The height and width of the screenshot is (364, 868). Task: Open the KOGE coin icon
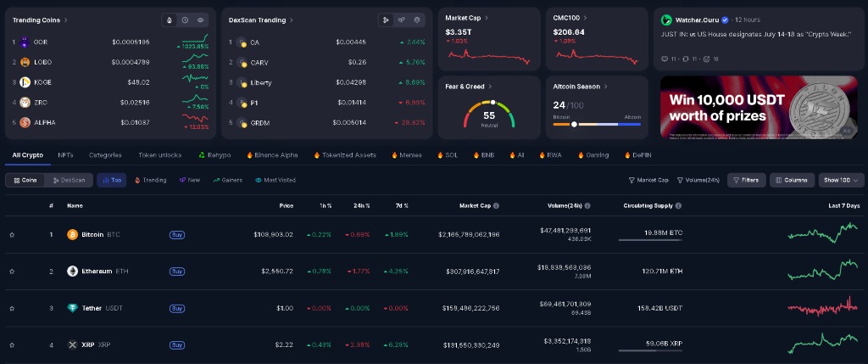[x=25, y=82]
